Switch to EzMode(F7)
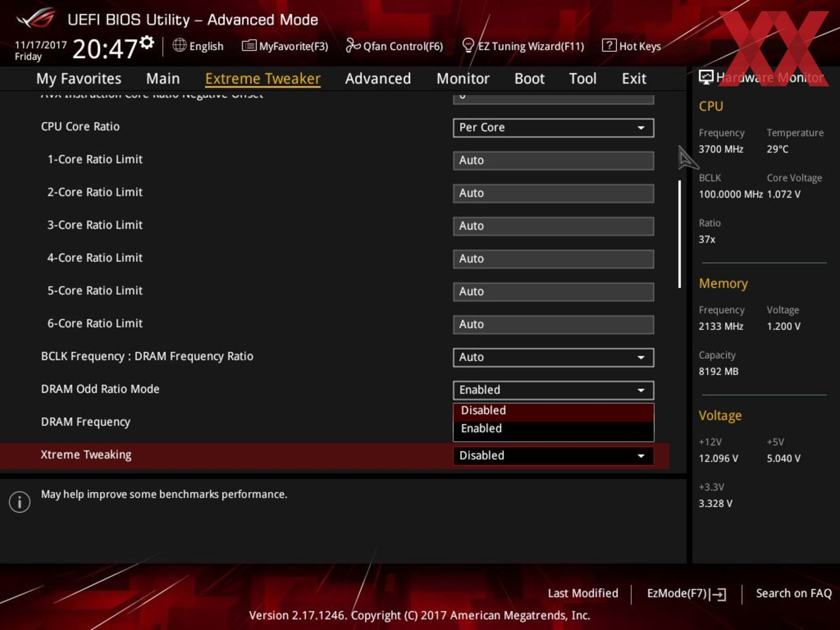 686,594
